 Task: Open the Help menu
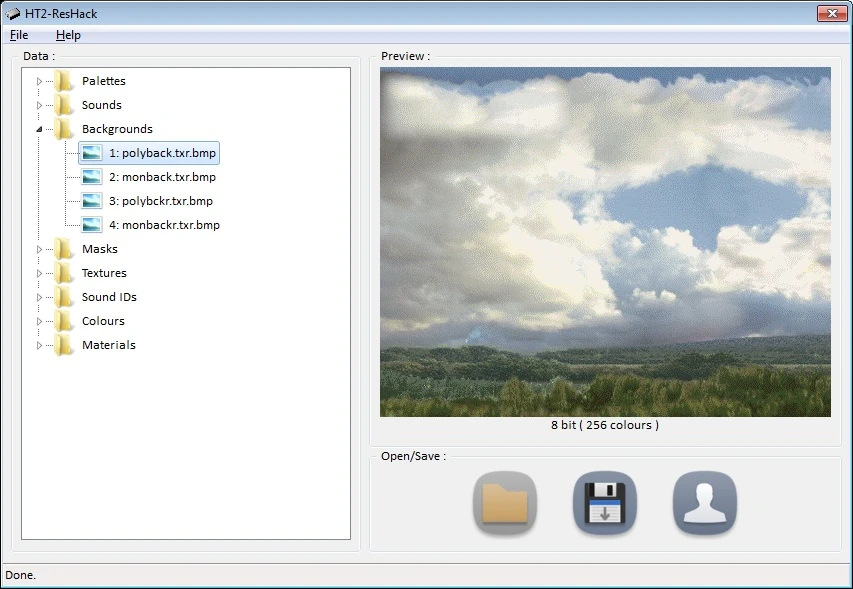coord(68,35)
